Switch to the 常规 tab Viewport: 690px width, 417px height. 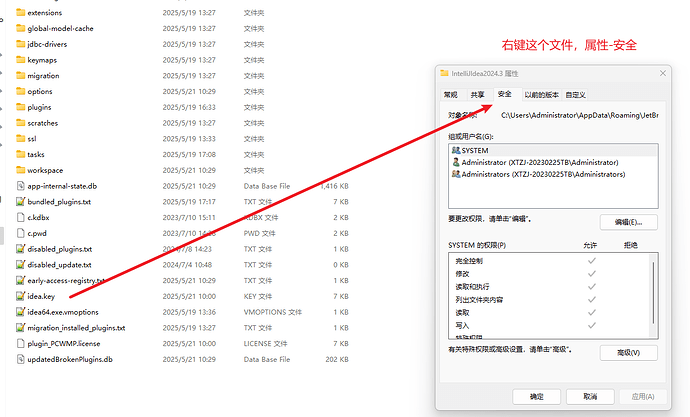point(451,95)
